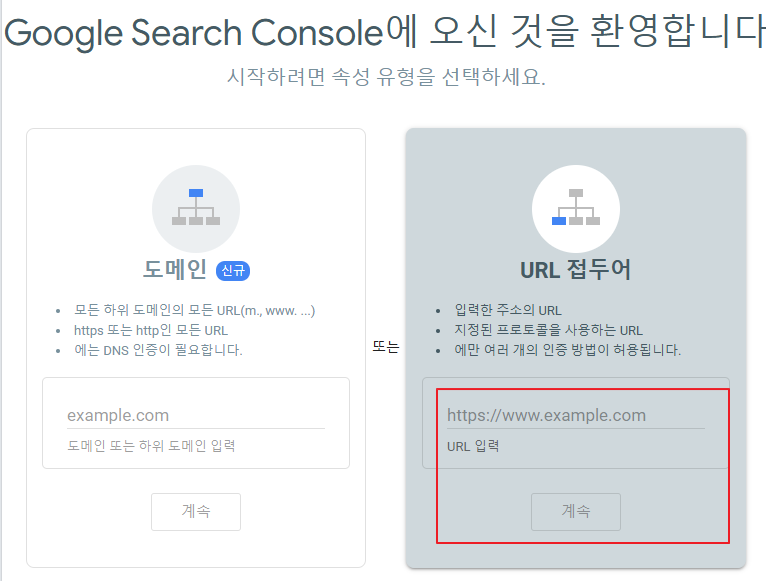
Task: Click the Google Search Console welcome title
Action: 384,33
